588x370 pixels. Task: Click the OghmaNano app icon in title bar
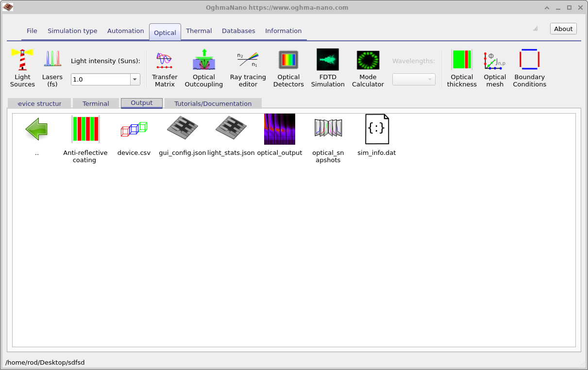[8, 7]
